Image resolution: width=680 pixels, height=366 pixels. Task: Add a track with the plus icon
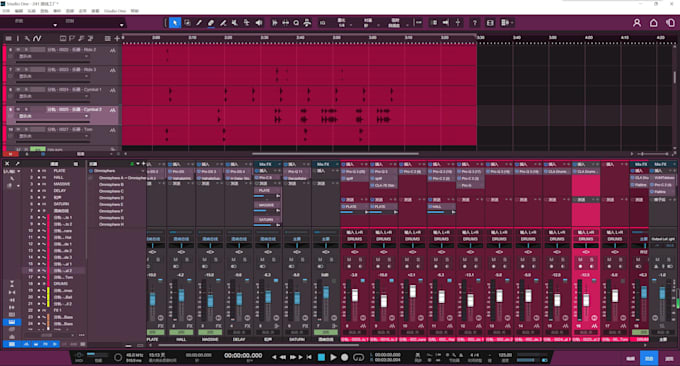pos(117,39)
